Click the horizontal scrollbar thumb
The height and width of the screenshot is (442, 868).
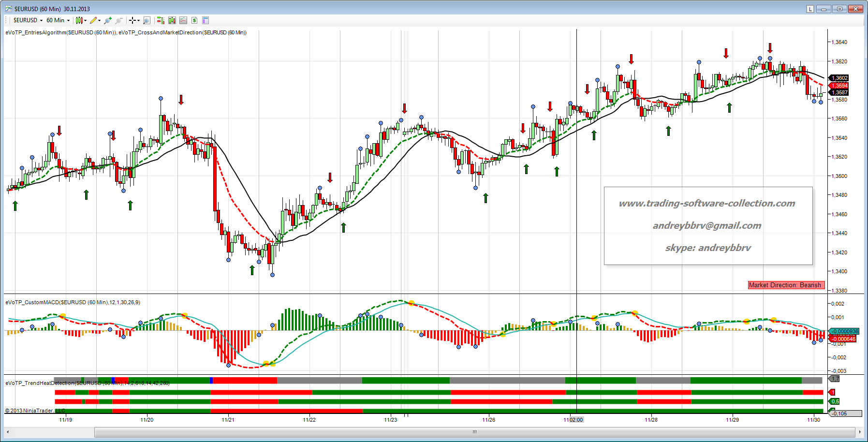[x=474, y=432]
